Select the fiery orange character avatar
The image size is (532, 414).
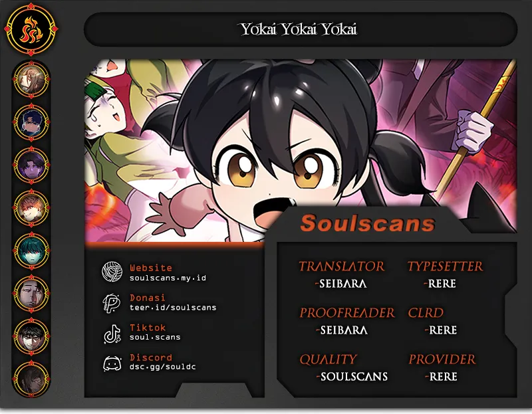click(x=31, y=208)
